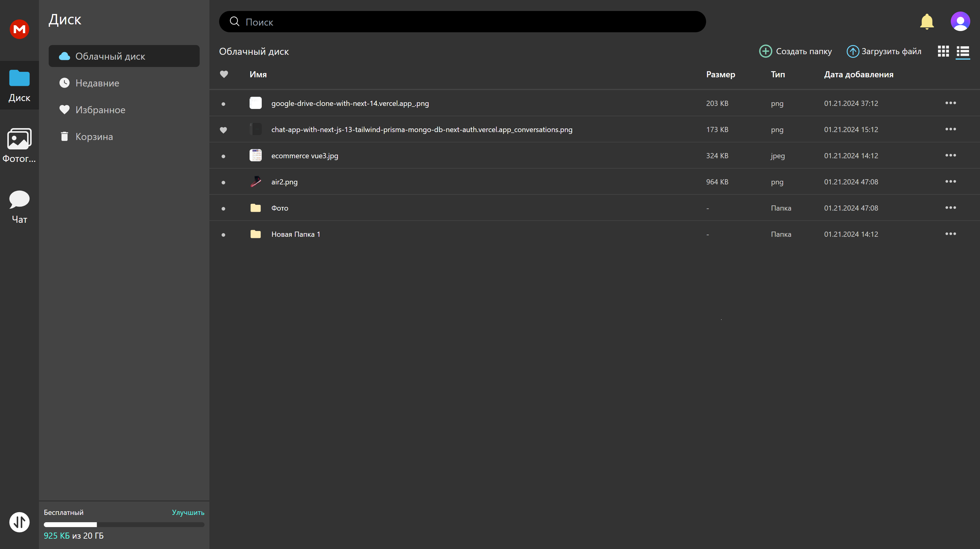Click the transfers arrows icon at bottom-left
980x549 pixels.
click(19, 522)
